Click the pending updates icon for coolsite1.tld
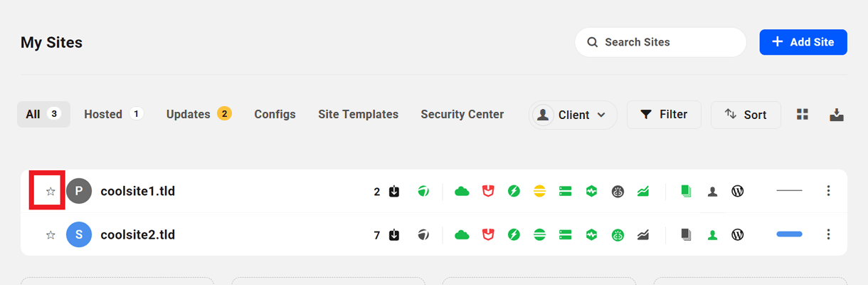This screenshot has width=868, height=285. pyautogui.click(x=394, y=191)
